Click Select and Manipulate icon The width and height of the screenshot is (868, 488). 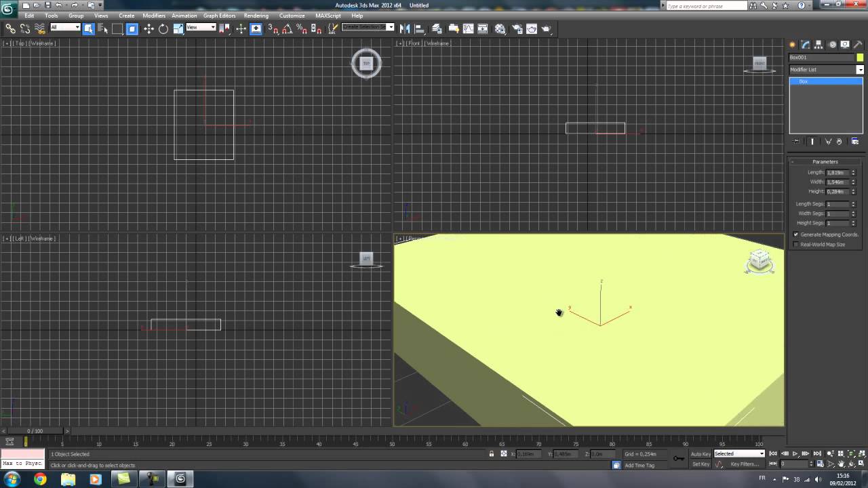[241, 28]
